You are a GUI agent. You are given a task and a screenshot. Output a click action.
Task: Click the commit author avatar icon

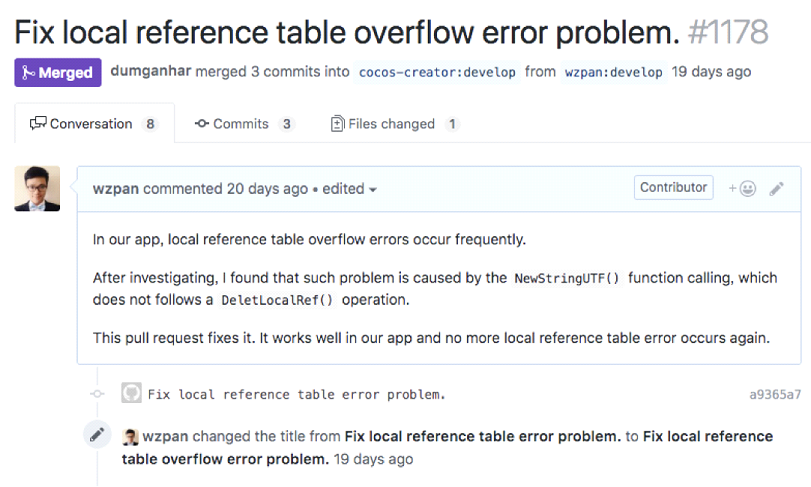pos(131,393)
